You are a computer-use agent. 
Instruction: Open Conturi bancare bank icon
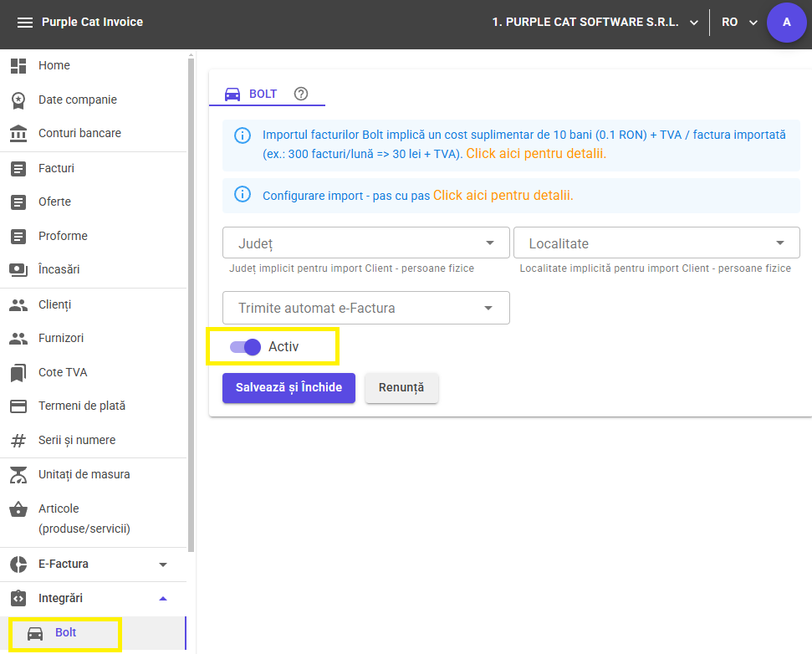pos(18,134)
